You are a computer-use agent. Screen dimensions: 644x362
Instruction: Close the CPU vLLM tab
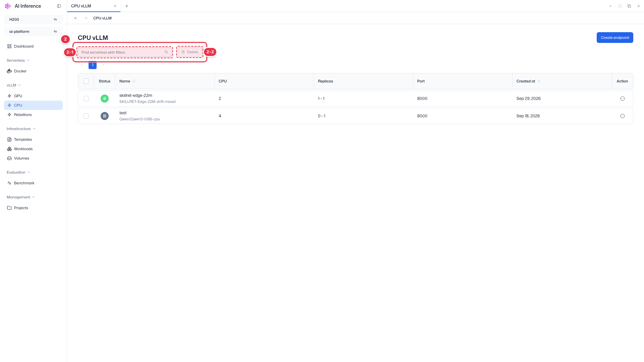click(115, 6)
